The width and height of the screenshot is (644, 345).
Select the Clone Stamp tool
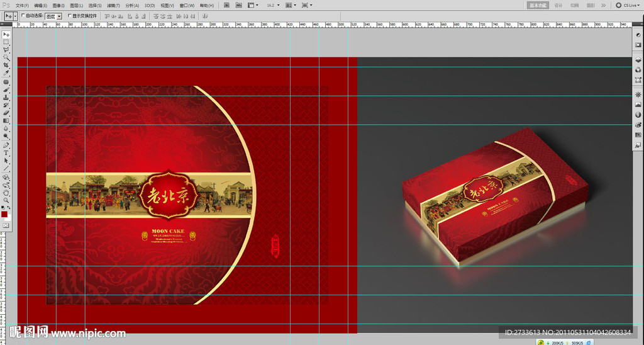pyautogui.click(x=6, y=98)
